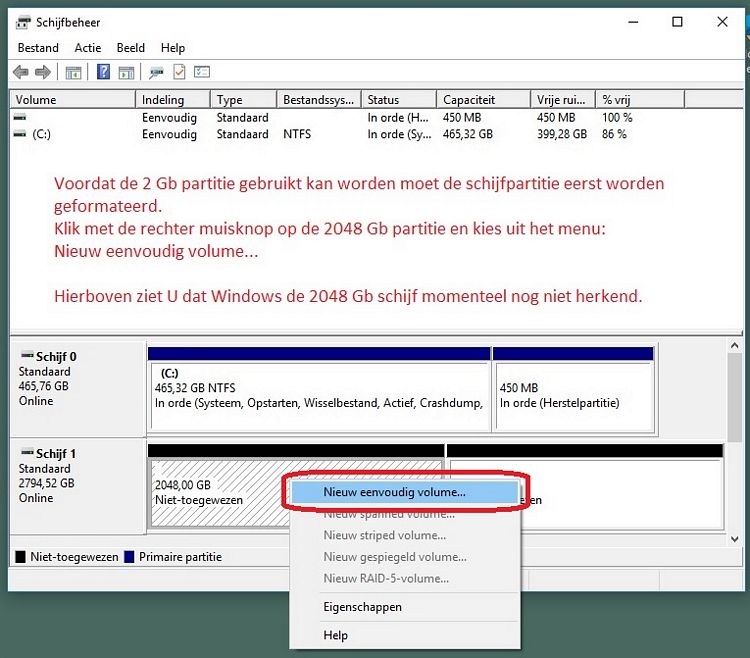Click the settings list toolbar icon
Viewport: 750px width, 658px height.
(202, 72)
